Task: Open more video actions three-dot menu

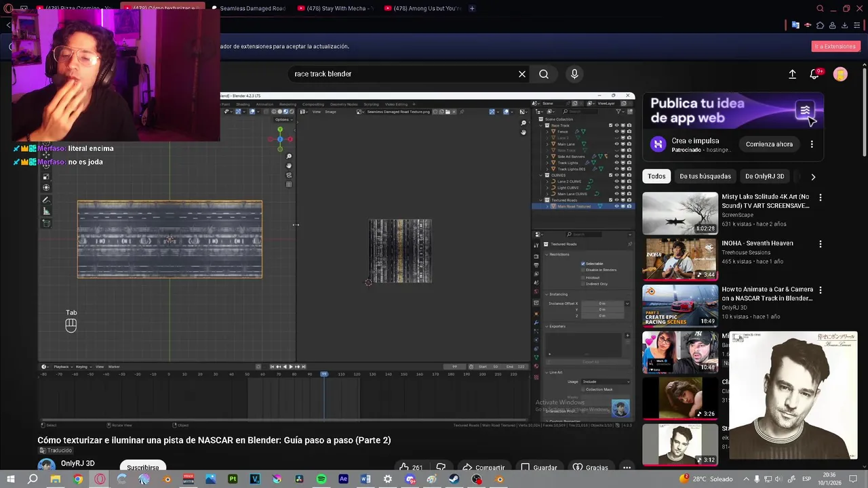Action: click(627, 467)
